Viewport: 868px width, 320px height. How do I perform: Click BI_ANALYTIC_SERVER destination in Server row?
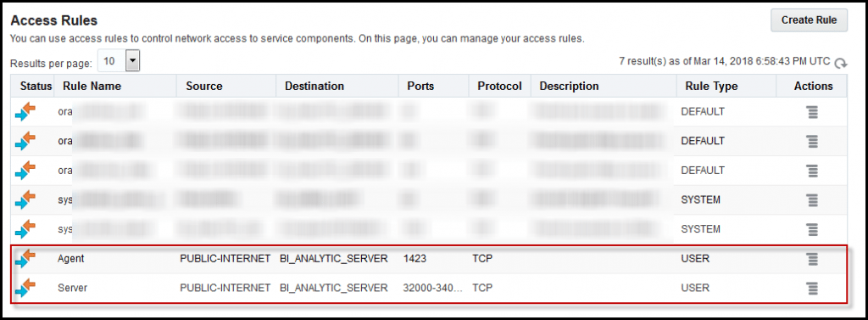(x=334, y=289)
